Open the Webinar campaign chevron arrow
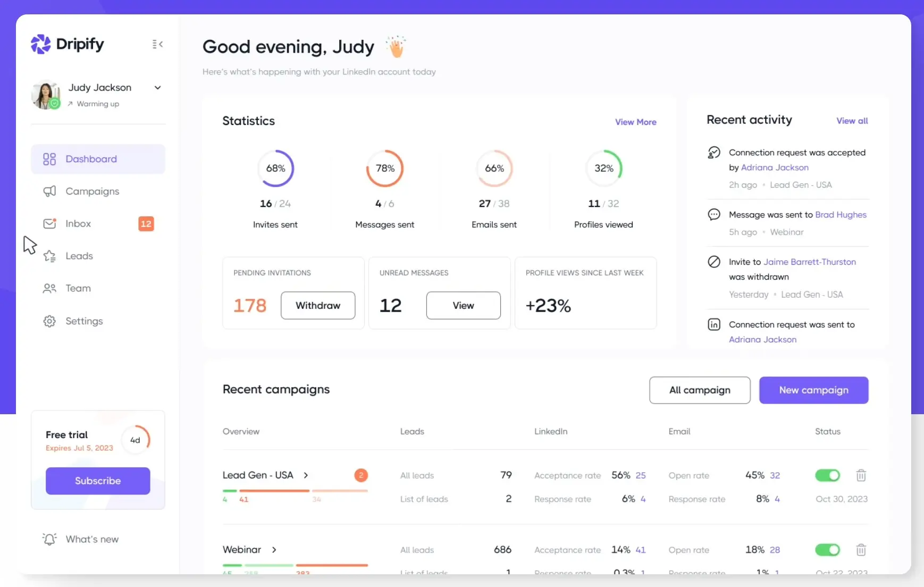The height and width of the screenshot is (587, 924). point(274,550)
